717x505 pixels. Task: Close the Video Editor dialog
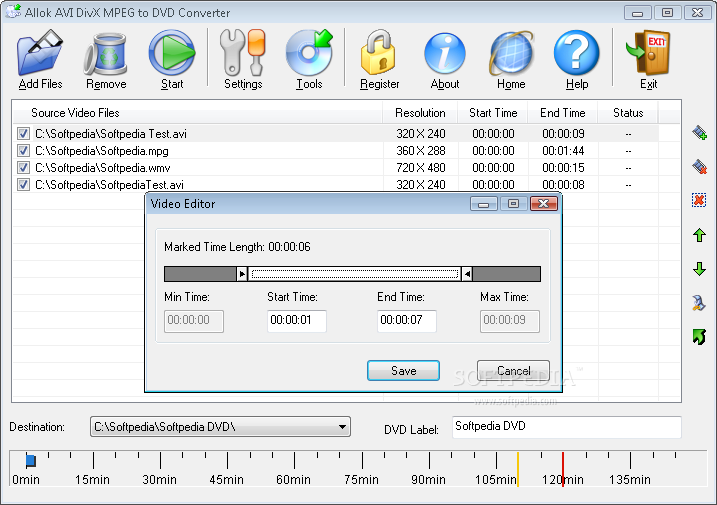point(544,204)
